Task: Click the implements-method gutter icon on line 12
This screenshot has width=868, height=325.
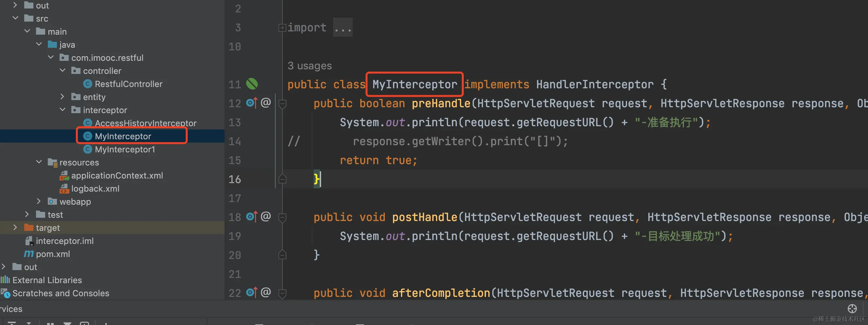Action: 252,103
